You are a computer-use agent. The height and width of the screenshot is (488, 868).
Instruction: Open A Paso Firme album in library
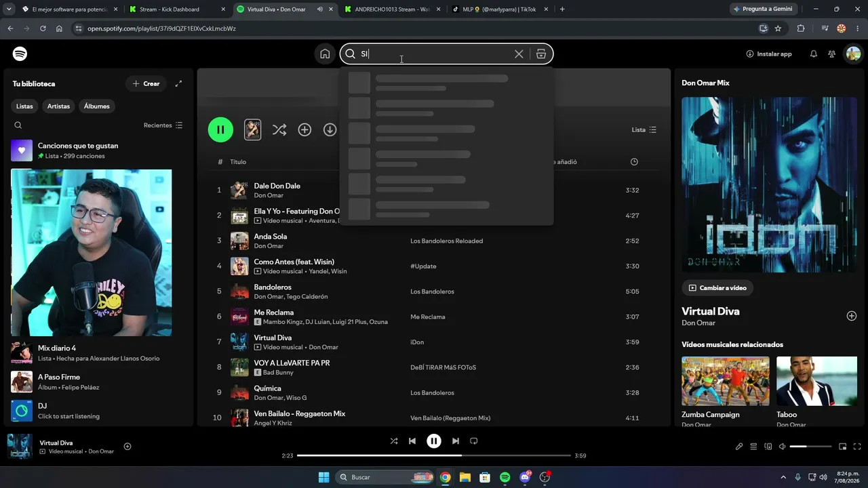pyautogui.click(x=98, y=382)
